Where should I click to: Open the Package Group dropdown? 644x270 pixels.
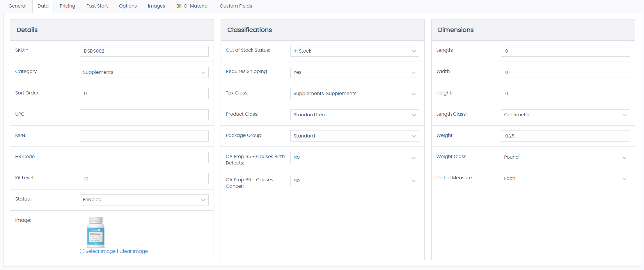(355, 136)
